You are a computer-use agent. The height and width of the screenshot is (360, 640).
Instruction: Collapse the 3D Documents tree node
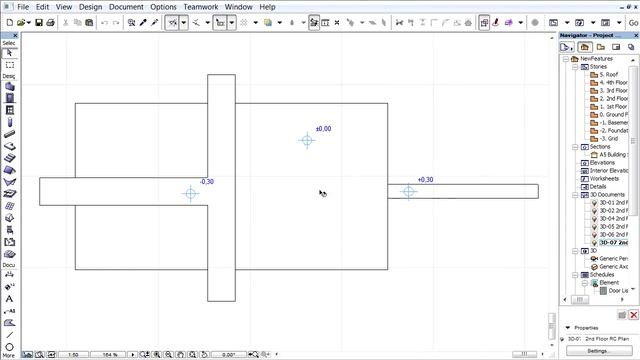coord(575,195)
